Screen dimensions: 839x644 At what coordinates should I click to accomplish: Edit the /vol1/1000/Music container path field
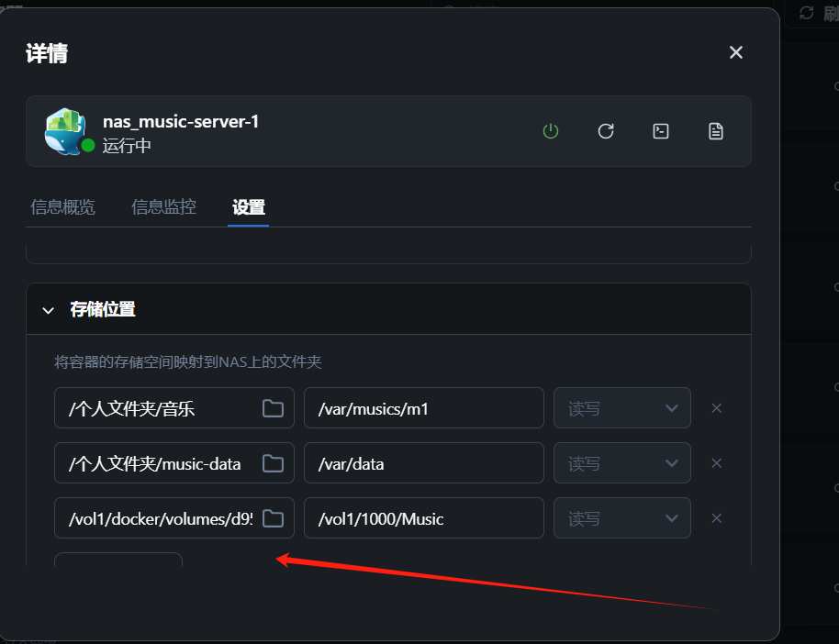[x=424, y=518]
